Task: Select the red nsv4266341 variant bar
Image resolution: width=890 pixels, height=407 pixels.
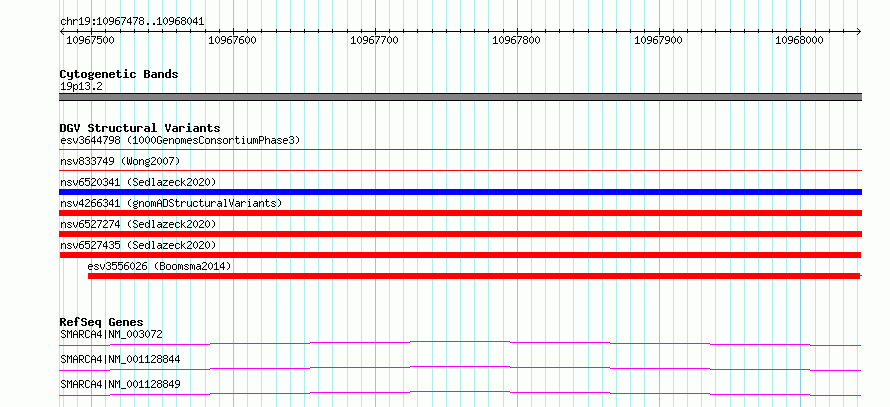Action: coord(460,213)
